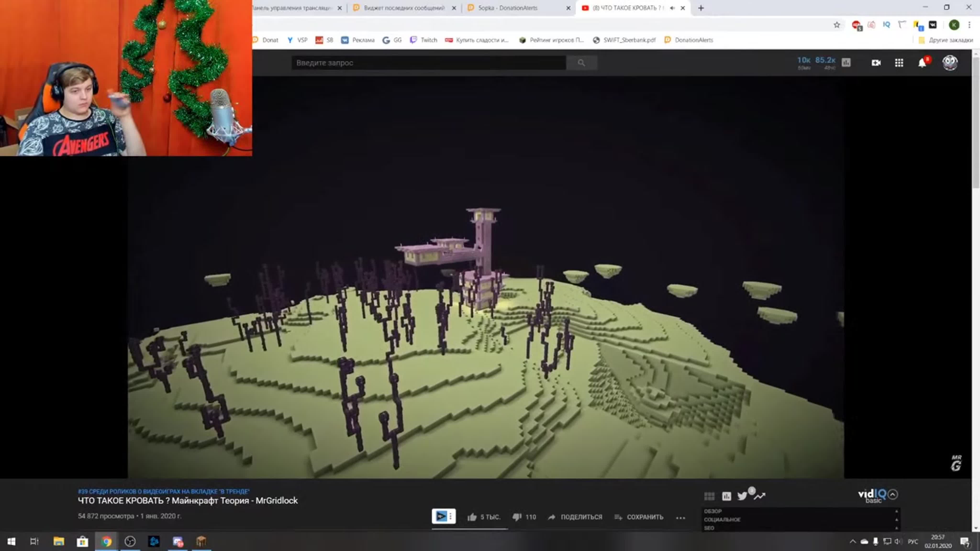This screenshot has height=551, width=980.
Task: Open the Donat bookmark
Action: click(x=265, y=40)
